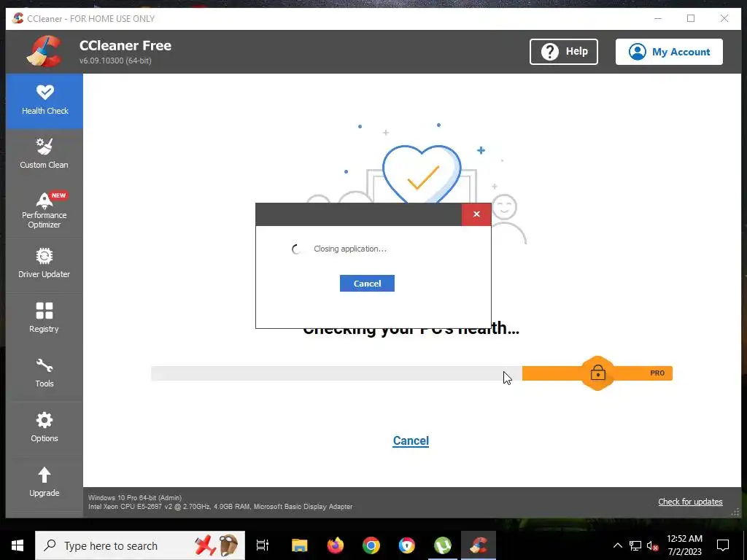Click the Help button

tap(564, 52)
